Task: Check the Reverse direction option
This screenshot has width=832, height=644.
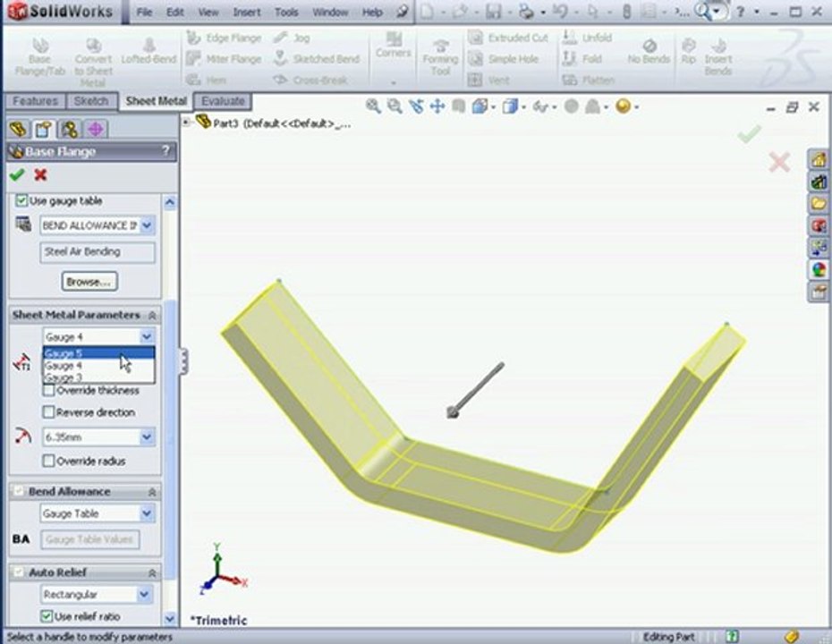Action: click(49, 412)
